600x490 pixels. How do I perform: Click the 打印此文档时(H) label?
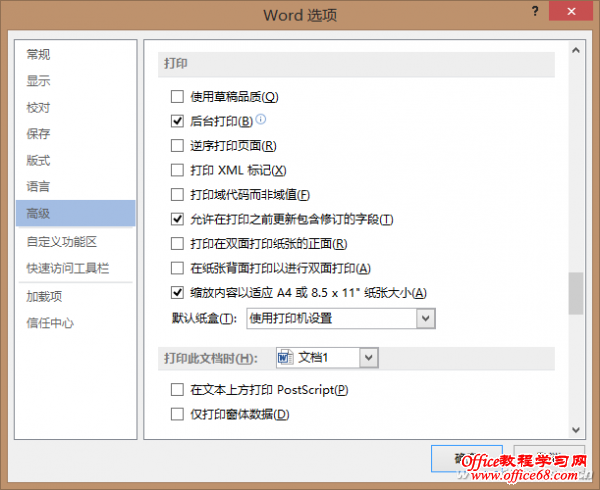(211, 358)
